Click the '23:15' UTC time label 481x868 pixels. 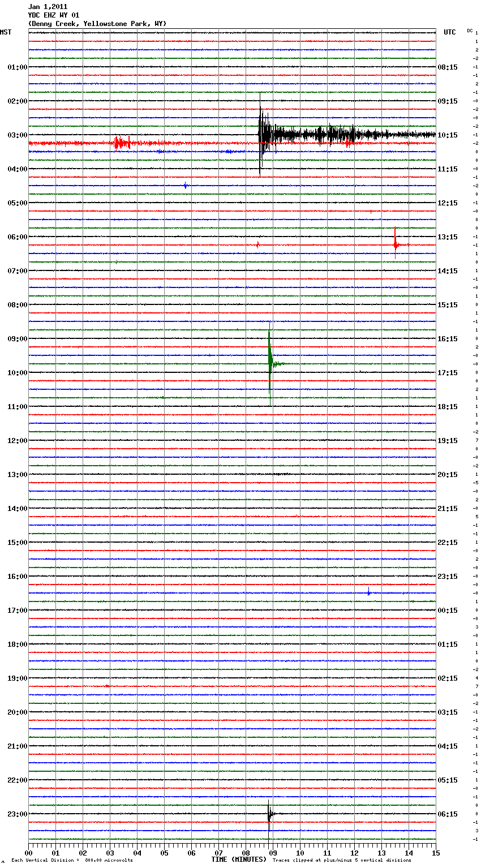(x=448, y=577)
